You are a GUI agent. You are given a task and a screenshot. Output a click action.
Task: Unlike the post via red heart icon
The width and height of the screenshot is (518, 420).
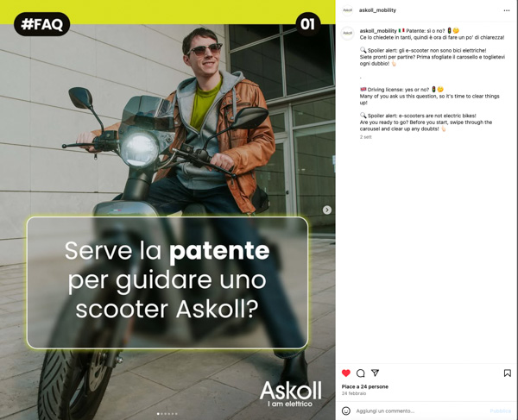tap(346, 373)
